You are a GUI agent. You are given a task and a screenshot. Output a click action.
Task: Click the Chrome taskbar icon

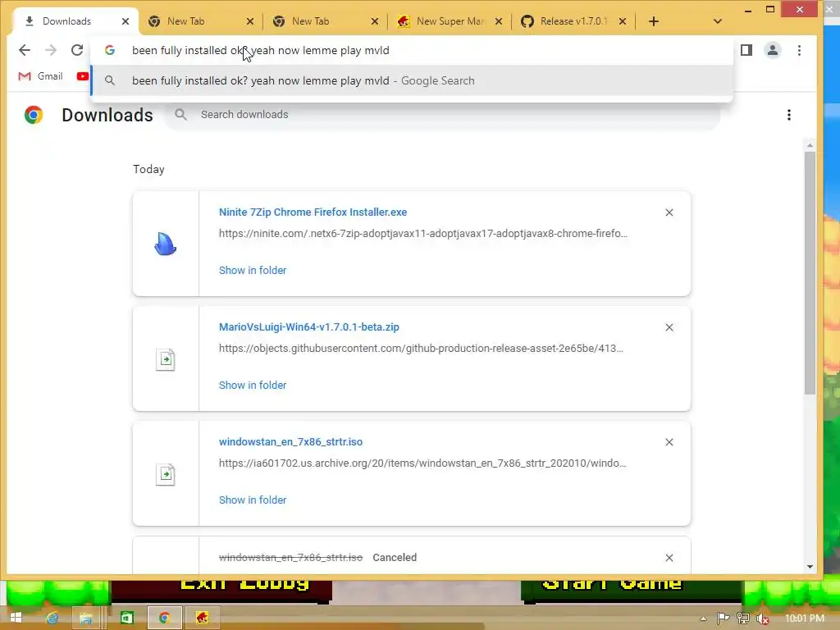164,618
